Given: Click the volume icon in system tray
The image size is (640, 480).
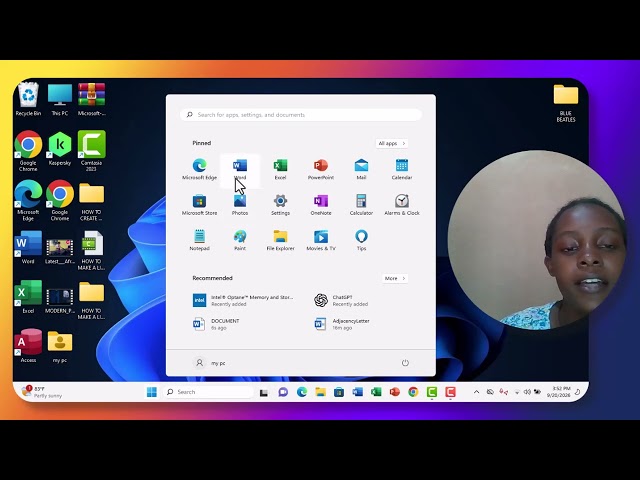Looking at the screenshot, I should click(x=527, y=392).
